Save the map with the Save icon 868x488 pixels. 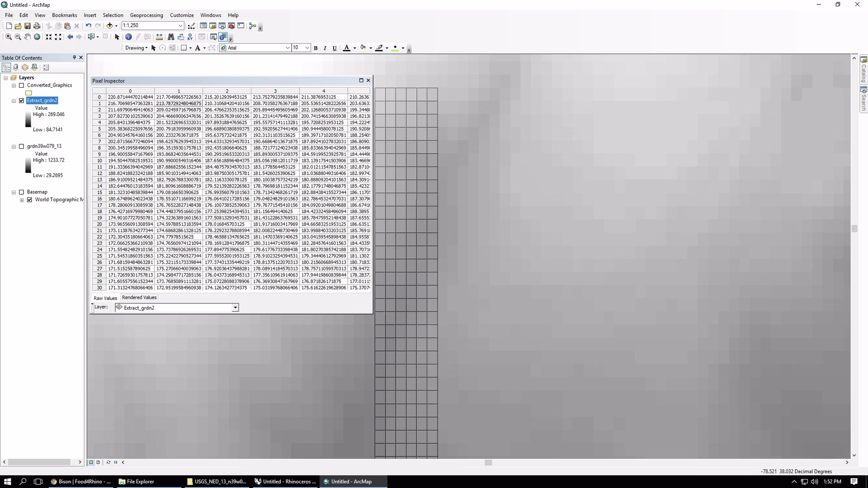coord(28,26)
